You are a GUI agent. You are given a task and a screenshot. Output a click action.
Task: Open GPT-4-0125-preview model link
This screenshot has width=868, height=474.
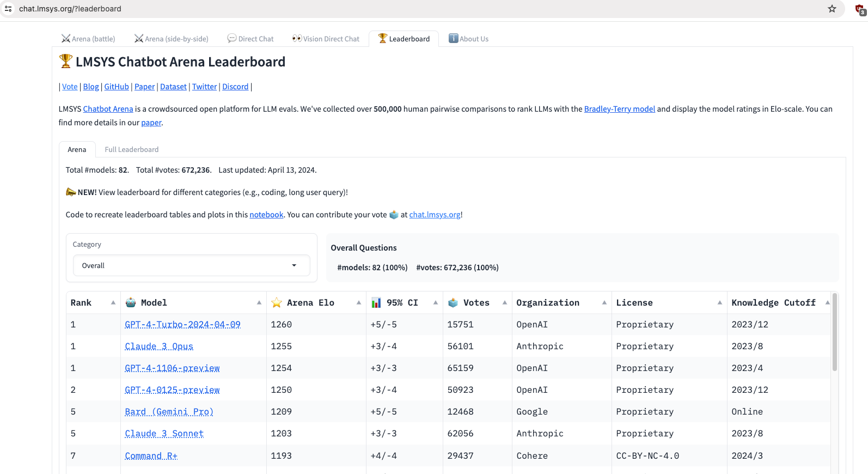pyautogui.click(x=172, y=390)
